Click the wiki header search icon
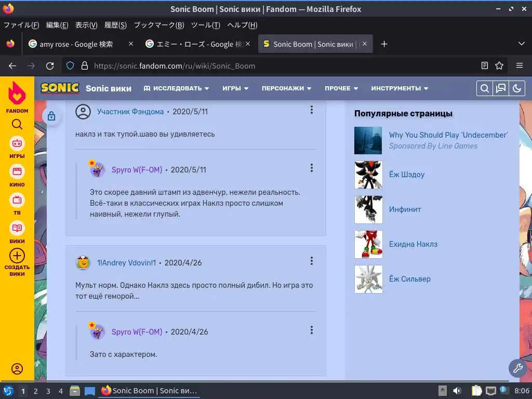The height and width of the screenshot is (399, 532). pos(485,88)
